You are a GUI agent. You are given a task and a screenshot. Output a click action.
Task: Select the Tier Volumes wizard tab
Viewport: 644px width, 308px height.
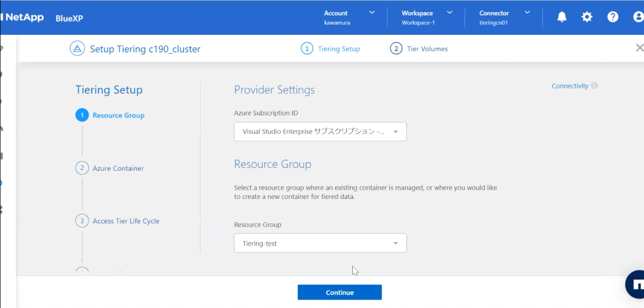[x=419, y=49]
